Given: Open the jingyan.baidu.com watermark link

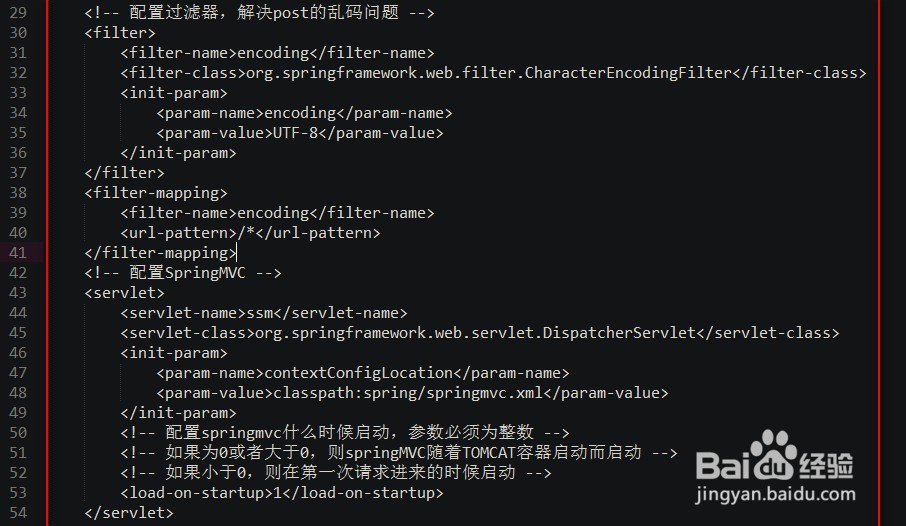Looking at the screenshot, I should click(x=774, y=495).
